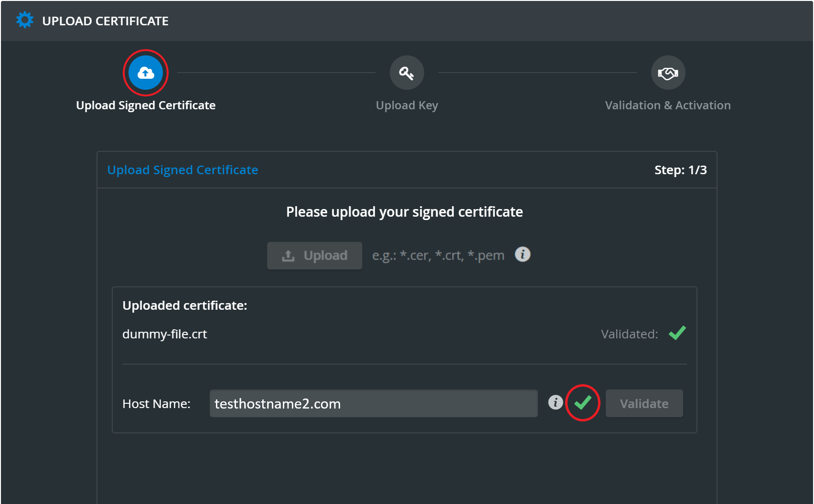Click the Step: 1/3 indicator
This screenshot has height=504, width=814.
[680, 170]
